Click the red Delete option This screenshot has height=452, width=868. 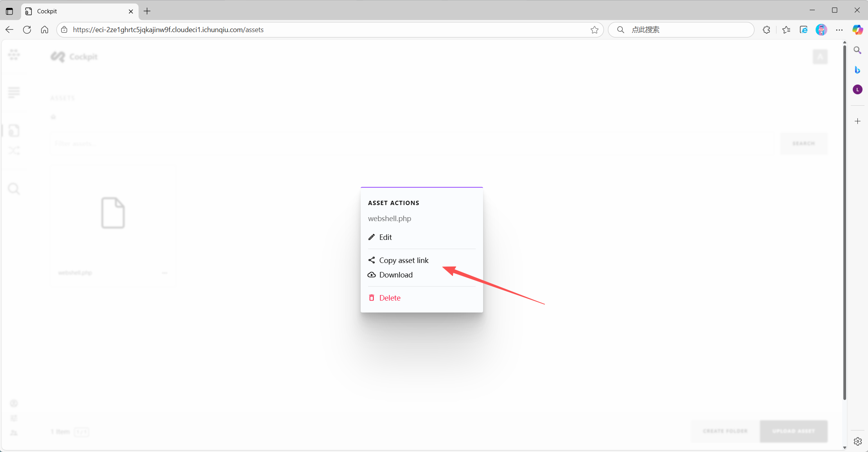tap(389, 298)
